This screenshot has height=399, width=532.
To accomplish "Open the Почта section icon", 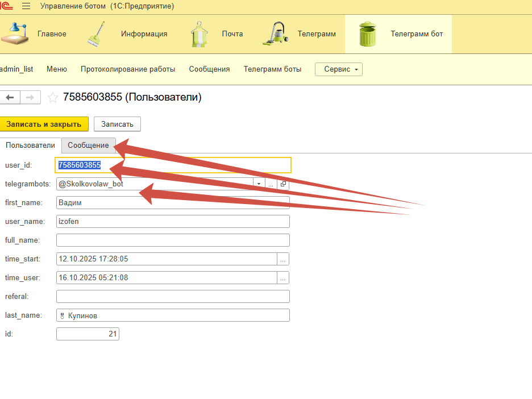I will point(198,34).
